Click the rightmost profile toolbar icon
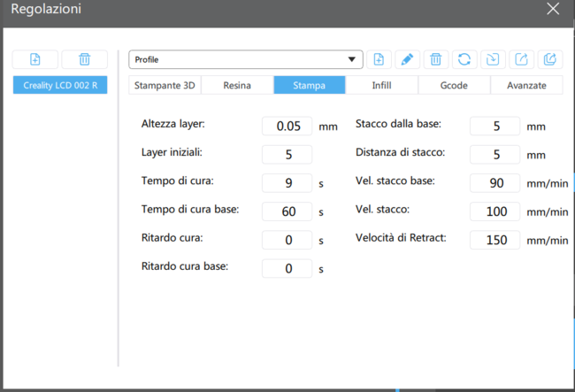 click(550, 59)
